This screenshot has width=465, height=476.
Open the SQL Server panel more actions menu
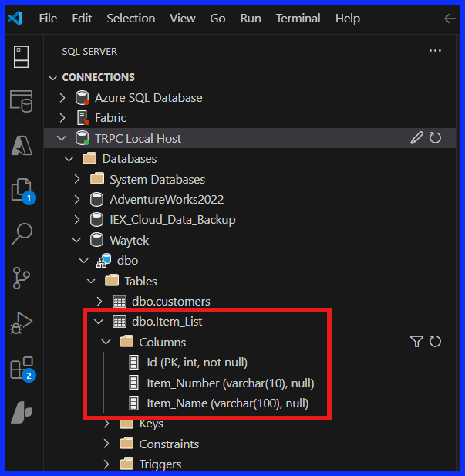(x=435, y=51)
